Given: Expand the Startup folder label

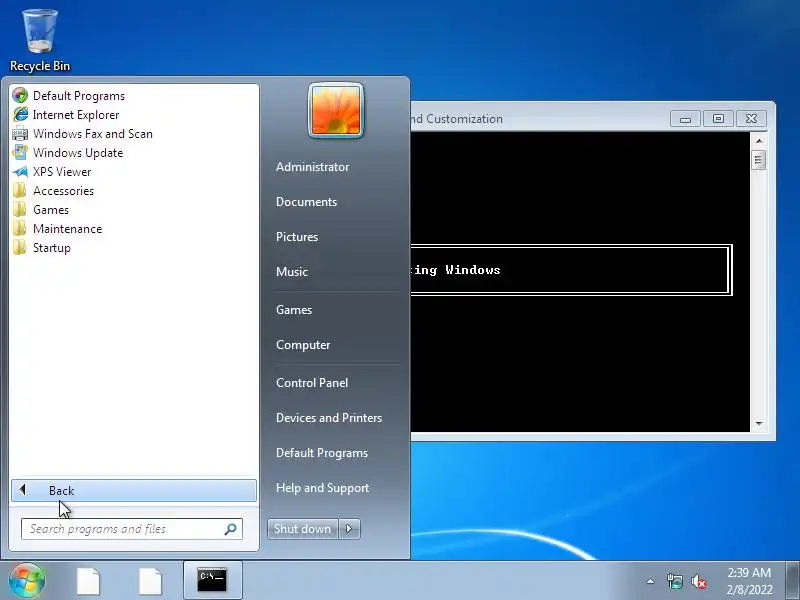Looking at the screenshot, I should click(52, 247).
